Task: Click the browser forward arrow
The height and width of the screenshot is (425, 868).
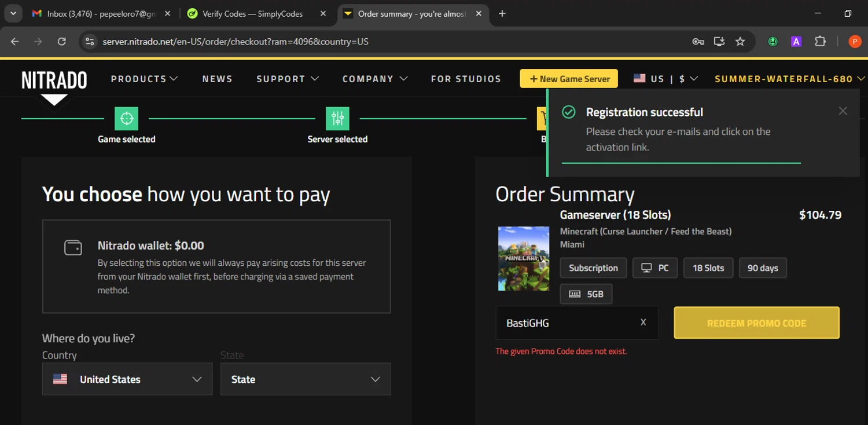Action: (x=38, y=42)
